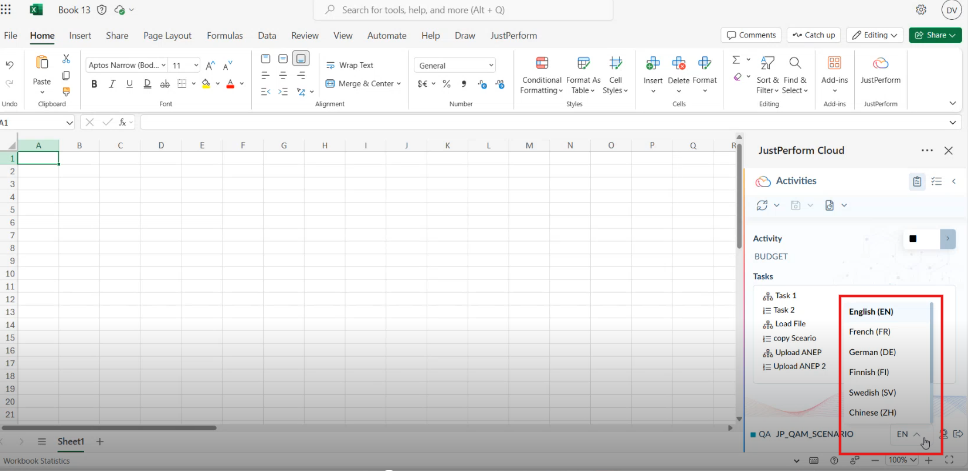The height and width of the screenshot is (471, 968).
Task: Click the logout icon in panel footer
Action: coord(957,434)
